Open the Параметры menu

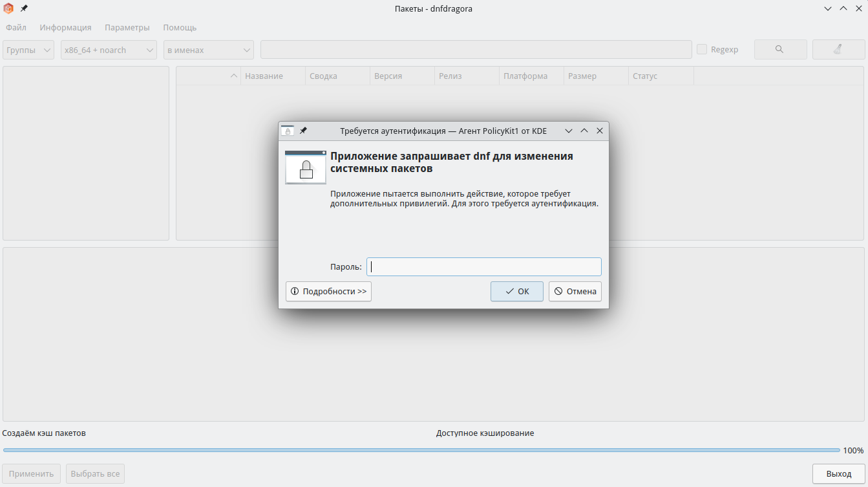[127, 28]
